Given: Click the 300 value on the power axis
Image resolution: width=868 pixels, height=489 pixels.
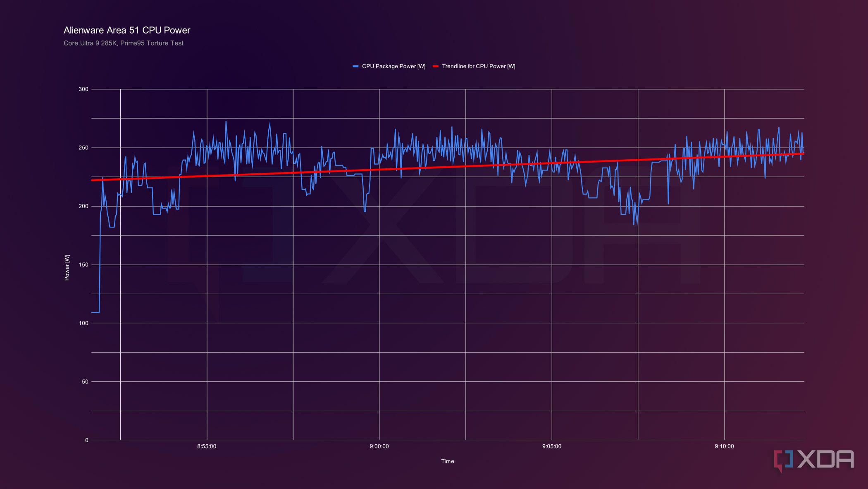Looking at the screenshot, I should 83,89.
